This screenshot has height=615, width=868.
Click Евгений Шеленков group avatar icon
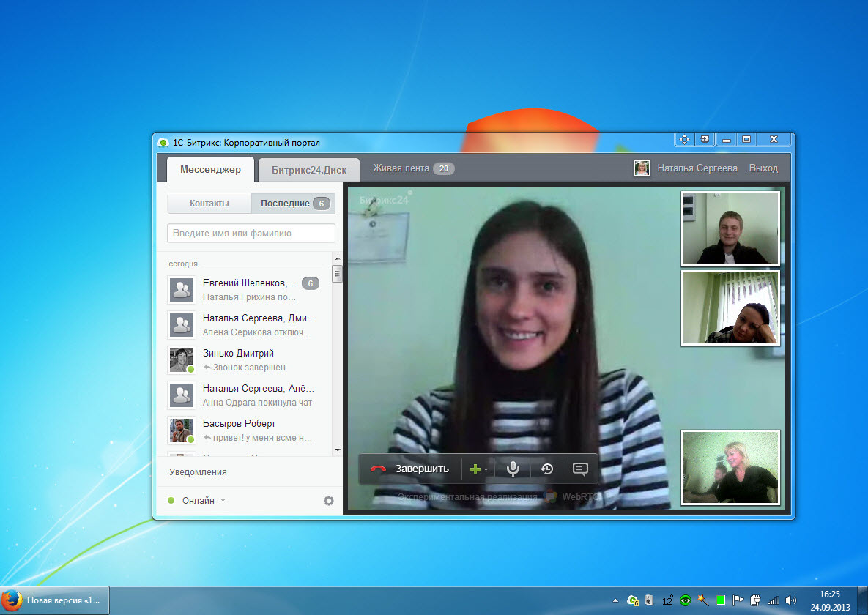(182, 289)
